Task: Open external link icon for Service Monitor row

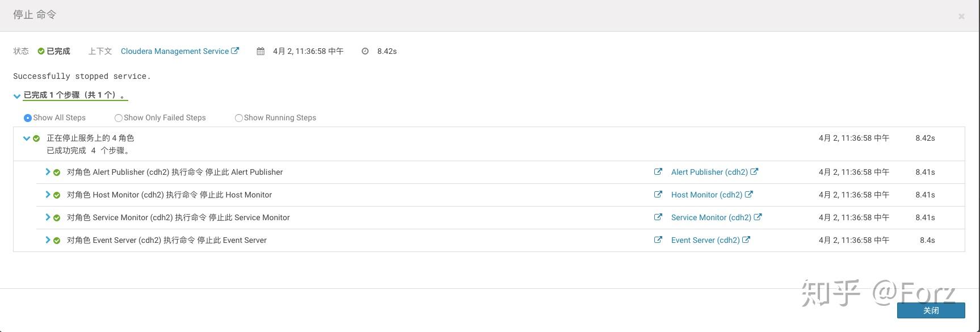Action: coord(658,217)
